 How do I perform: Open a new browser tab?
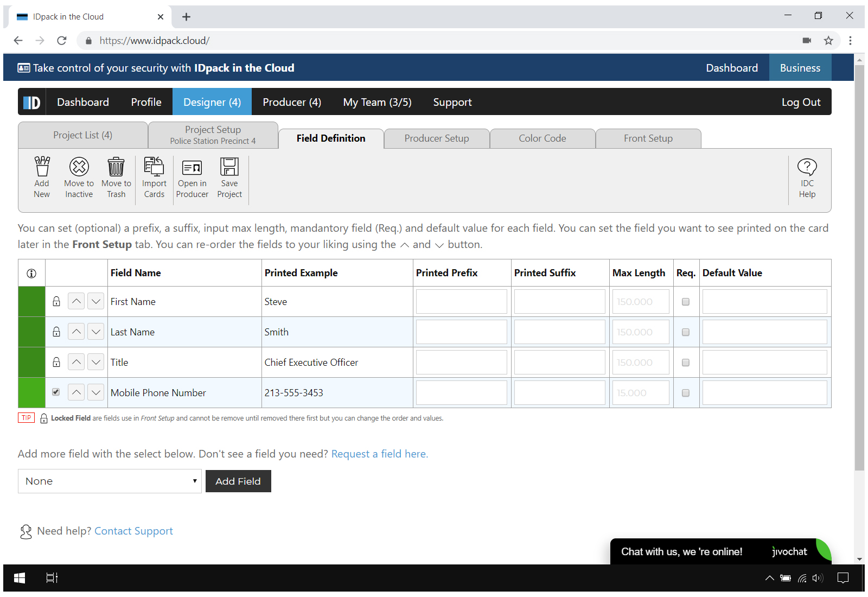coord(186,17)
